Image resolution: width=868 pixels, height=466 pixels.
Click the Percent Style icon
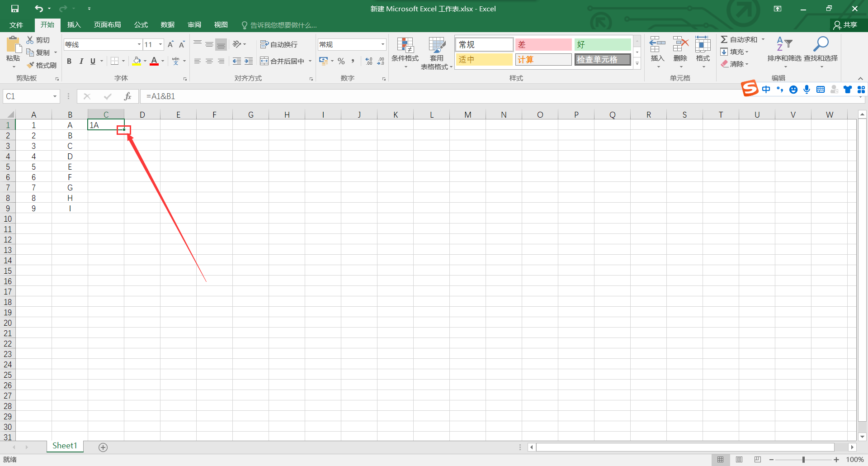[341, 61]
